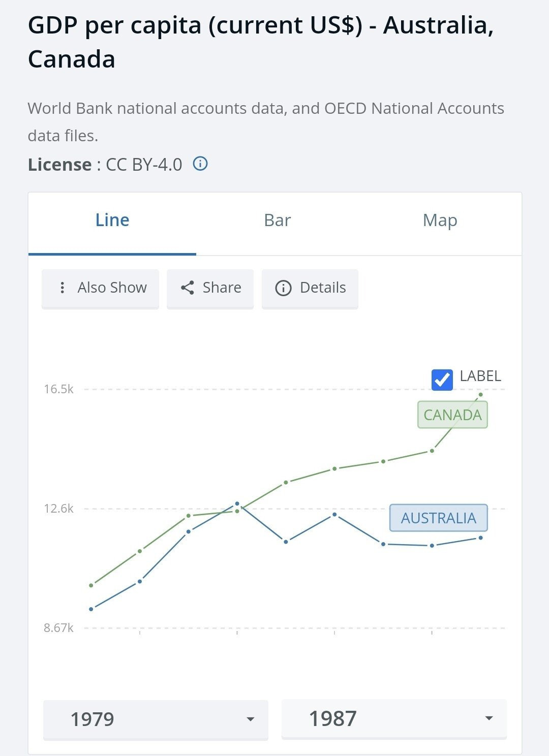549x756 pixels.
Task: Switch to the Bar tab
Action: (277, 220)
